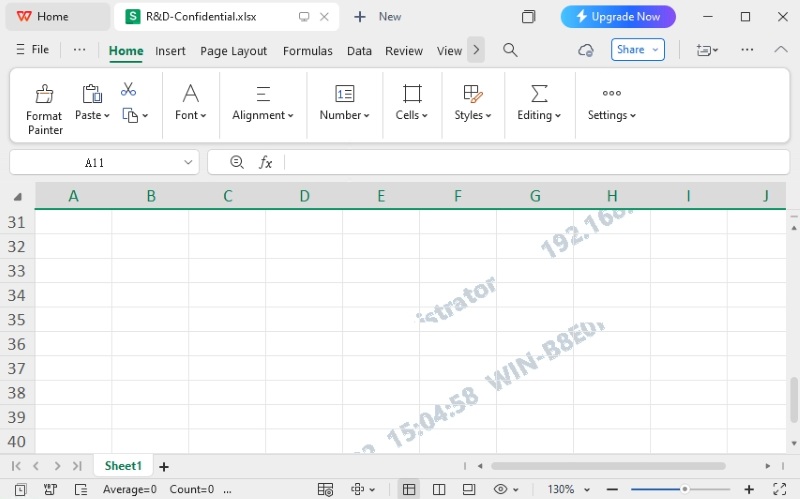Screen dimensions: 800x499
Task: Open the Review ribbon tab
Action: (x=404, y=51)
